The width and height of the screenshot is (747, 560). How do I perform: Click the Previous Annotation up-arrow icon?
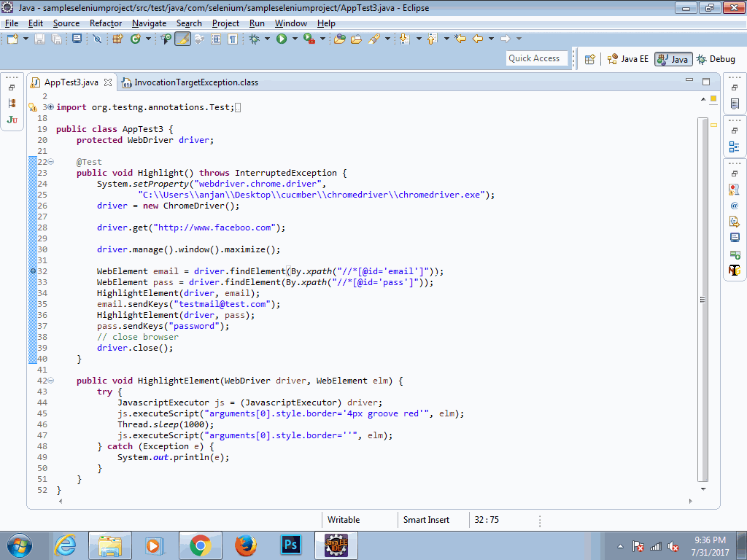pyautogui.click(x=432, y=39)
